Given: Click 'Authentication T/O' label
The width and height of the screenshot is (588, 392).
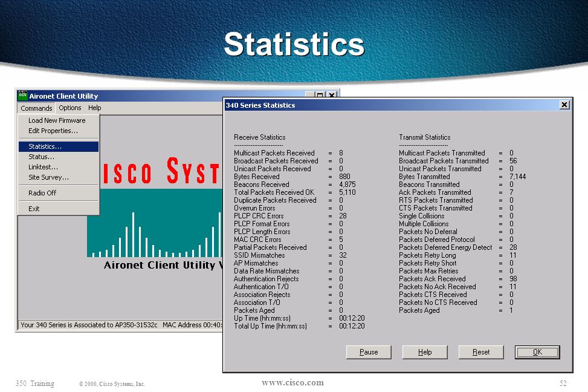Looking at the screenshot, I should pyautogui.click(x=261, y=287).
